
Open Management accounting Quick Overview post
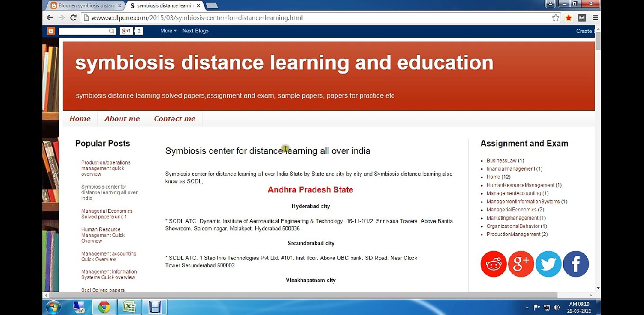(109, 256)
